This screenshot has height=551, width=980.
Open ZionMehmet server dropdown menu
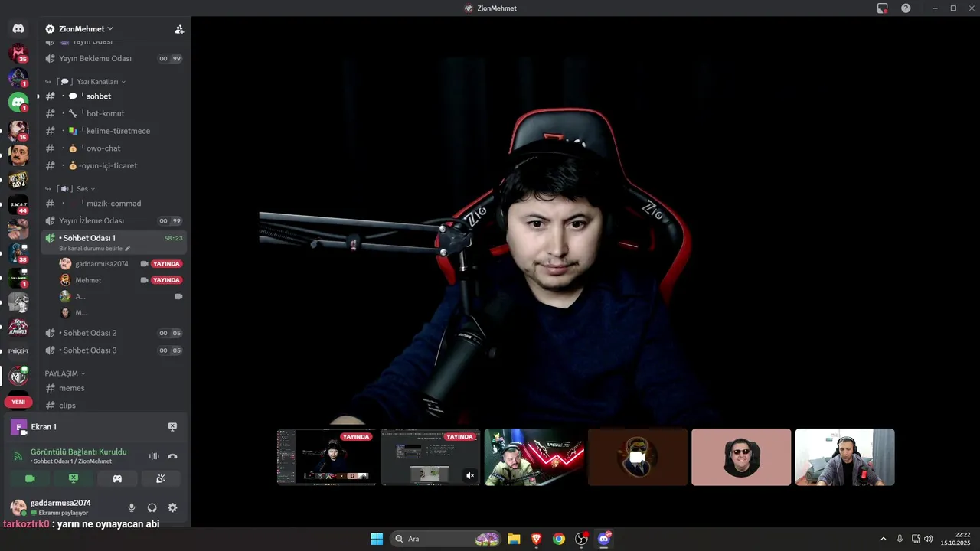pyautogui.click(x=79, y=29)
